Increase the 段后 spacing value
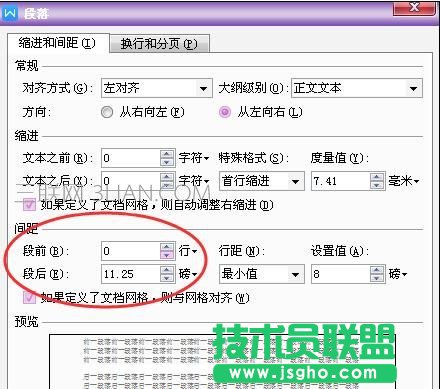The height and width of the screenshot is (389, 440). pos(167,270)
